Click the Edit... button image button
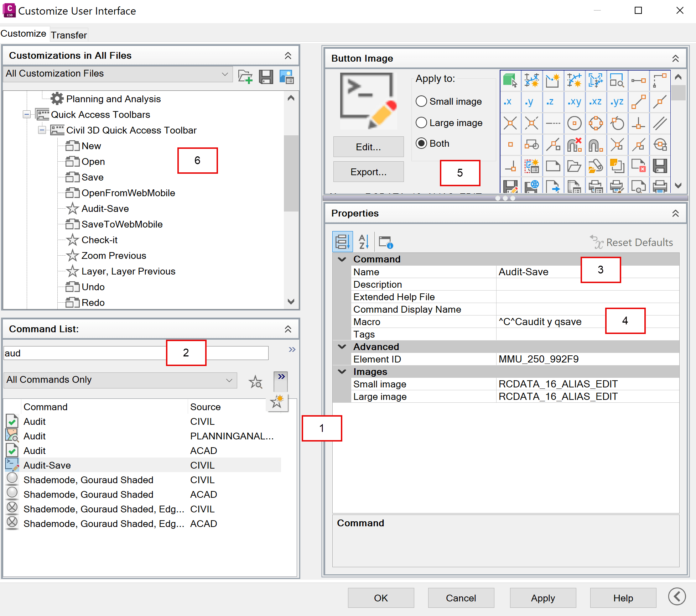 [x=368, y=147]
